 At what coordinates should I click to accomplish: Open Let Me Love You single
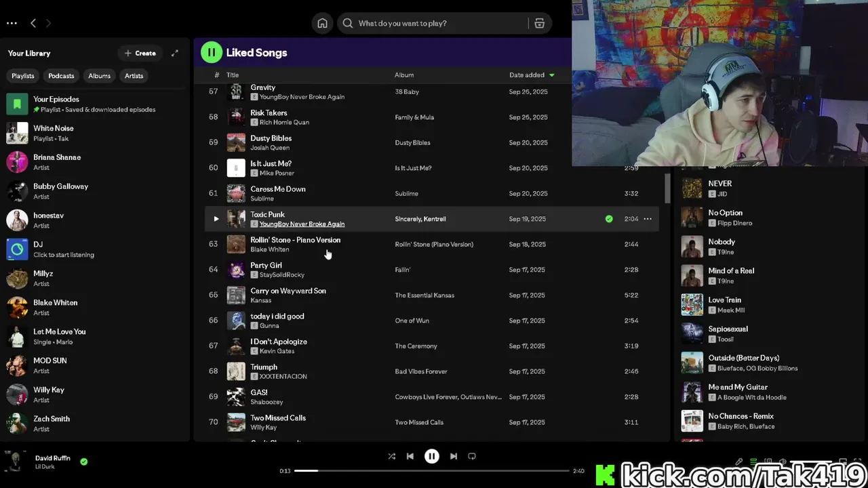[95, 337]
